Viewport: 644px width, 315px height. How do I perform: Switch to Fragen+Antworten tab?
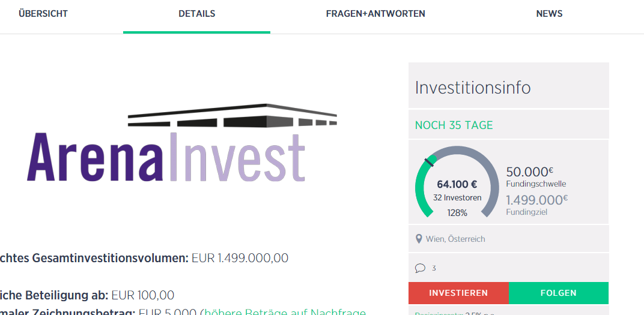click(375, 14)
